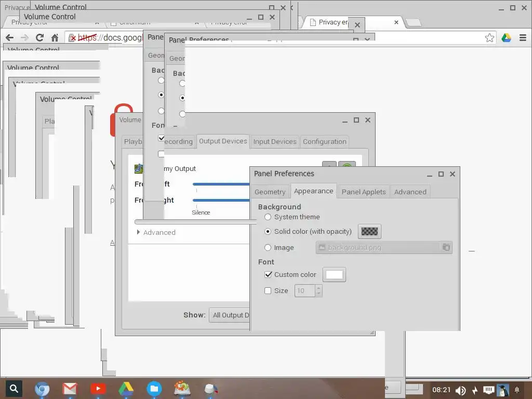Open the Show All Output Devices dropdown
This screenshot has width=532, height=399.
pos(229,315)
